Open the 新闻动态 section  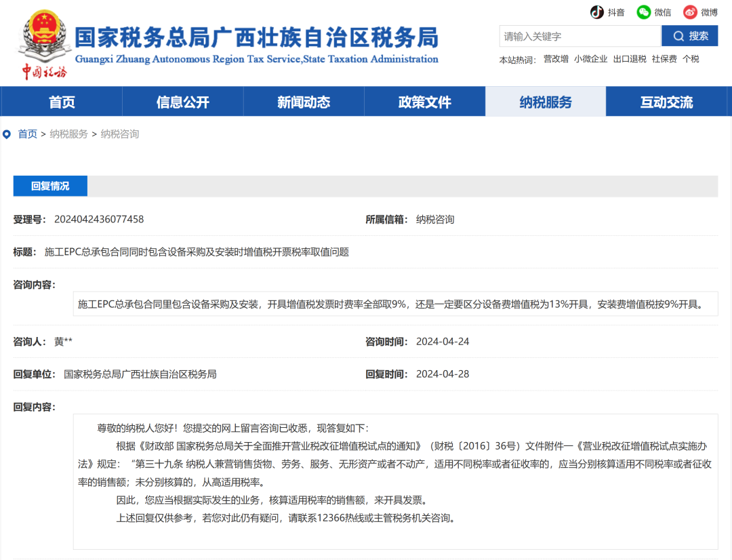tap(304, 102)
